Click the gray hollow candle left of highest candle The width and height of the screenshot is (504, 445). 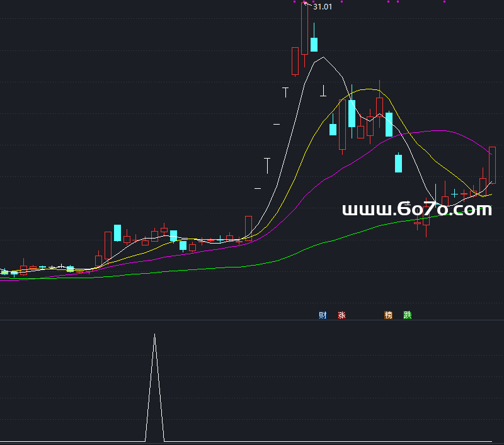coord(295,61)
